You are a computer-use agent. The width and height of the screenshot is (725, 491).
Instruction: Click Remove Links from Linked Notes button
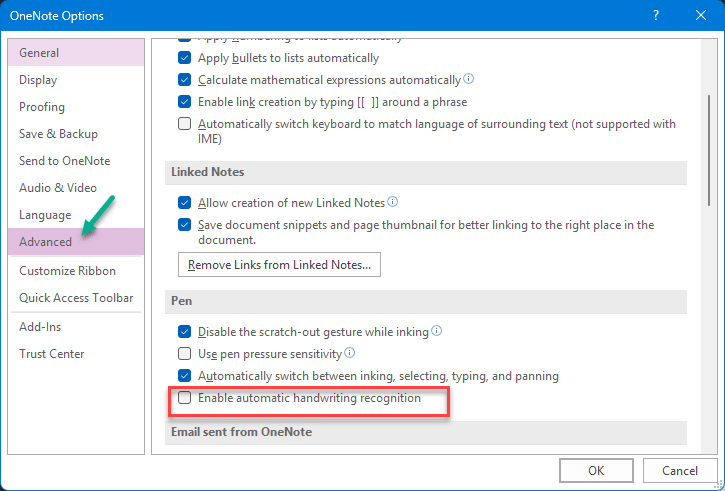[279, 264]
